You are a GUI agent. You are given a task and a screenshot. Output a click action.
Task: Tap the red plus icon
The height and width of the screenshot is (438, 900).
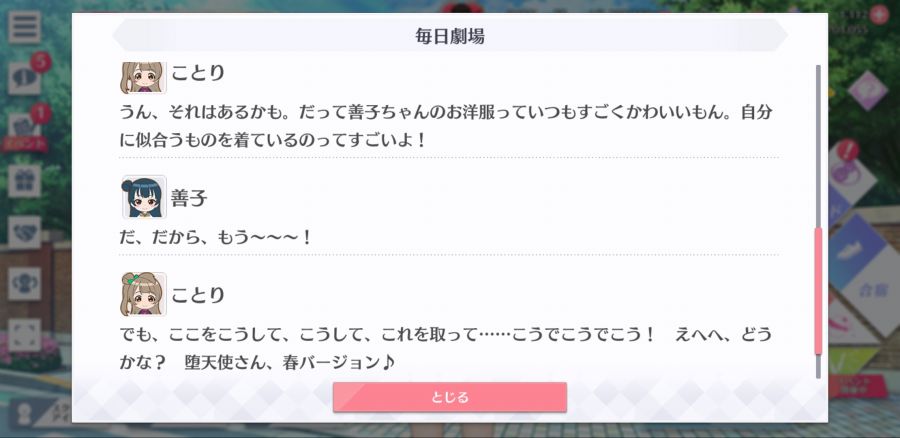click(879, 14)
